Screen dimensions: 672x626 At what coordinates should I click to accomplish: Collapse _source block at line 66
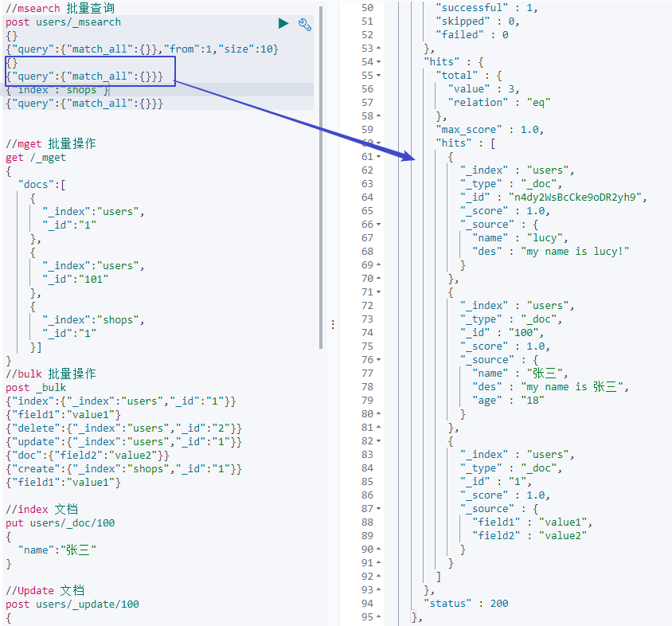click(x=378, y=225)
